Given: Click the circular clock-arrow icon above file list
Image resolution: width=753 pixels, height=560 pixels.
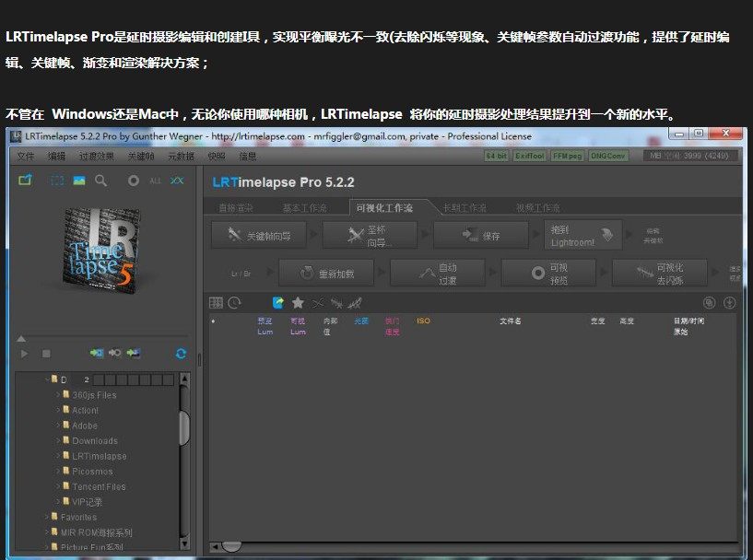Looking at the screenshot, I should point(234,302).
